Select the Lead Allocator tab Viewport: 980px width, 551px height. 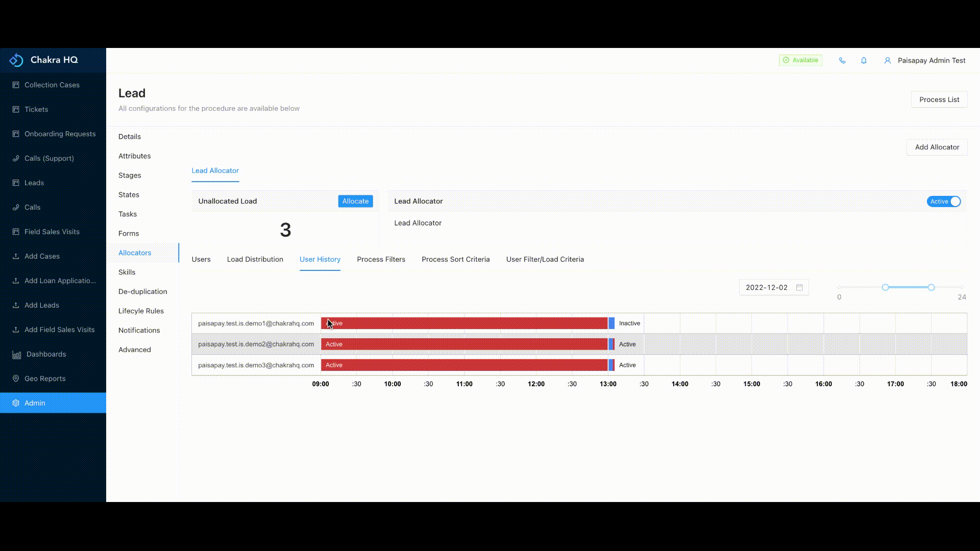click(215, 170)
